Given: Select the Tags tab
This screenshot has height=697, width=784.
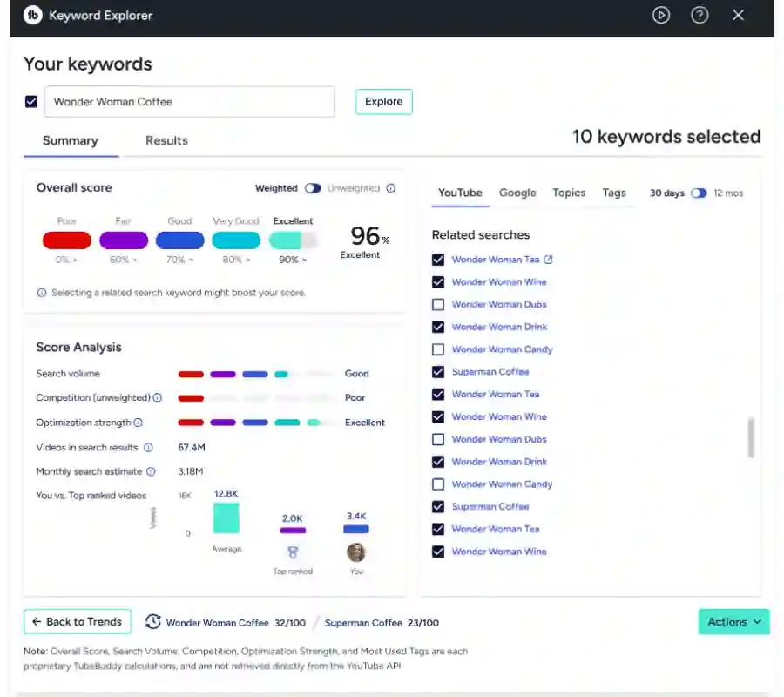Looking at the screenshot, I should pyautogui.click(x=614, y=193).
